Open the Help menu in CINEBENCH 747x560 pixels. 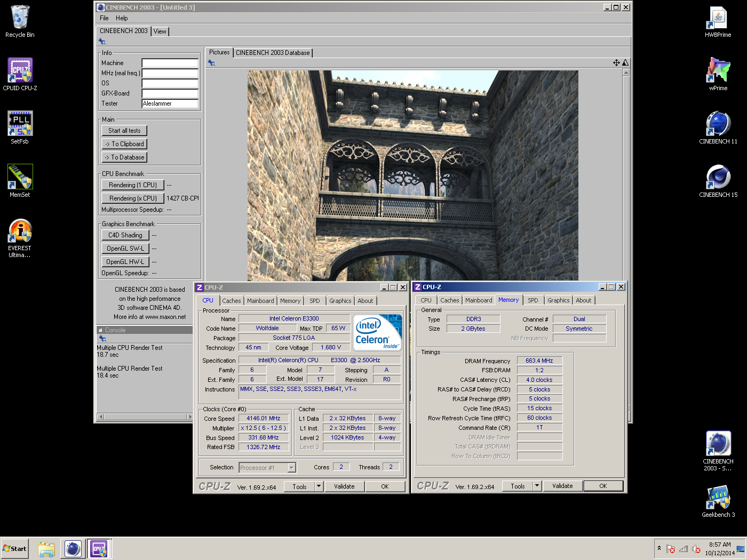coord(122,18)
